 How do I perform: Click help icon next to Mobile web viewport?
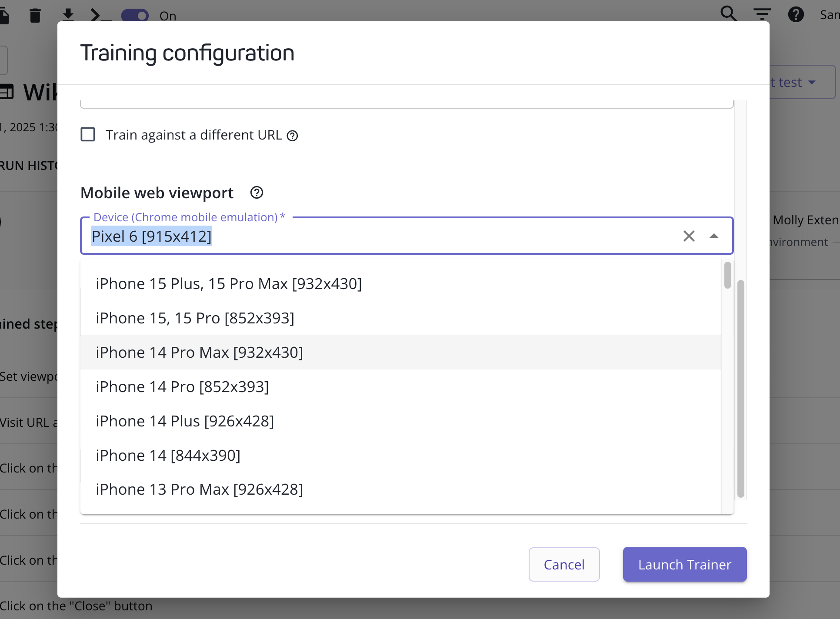pyautogui.click(x=257, y=193)
